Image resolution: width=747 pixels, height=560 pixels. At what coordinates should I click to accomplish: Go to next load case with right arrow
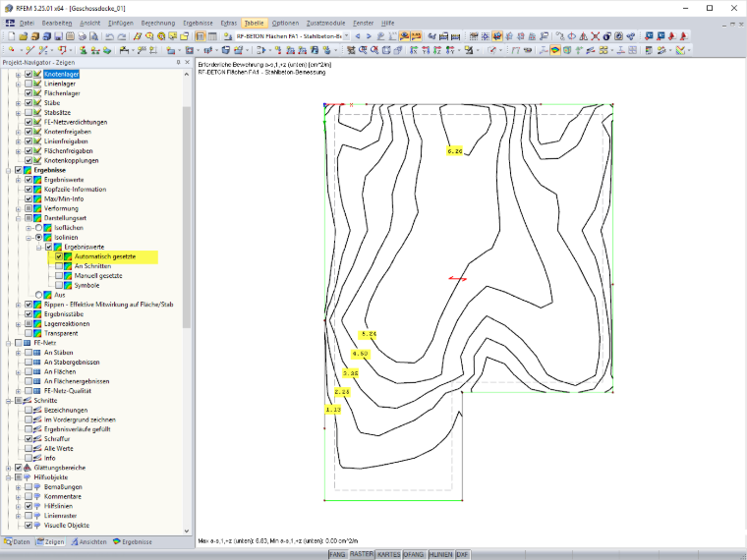[369, 36]
